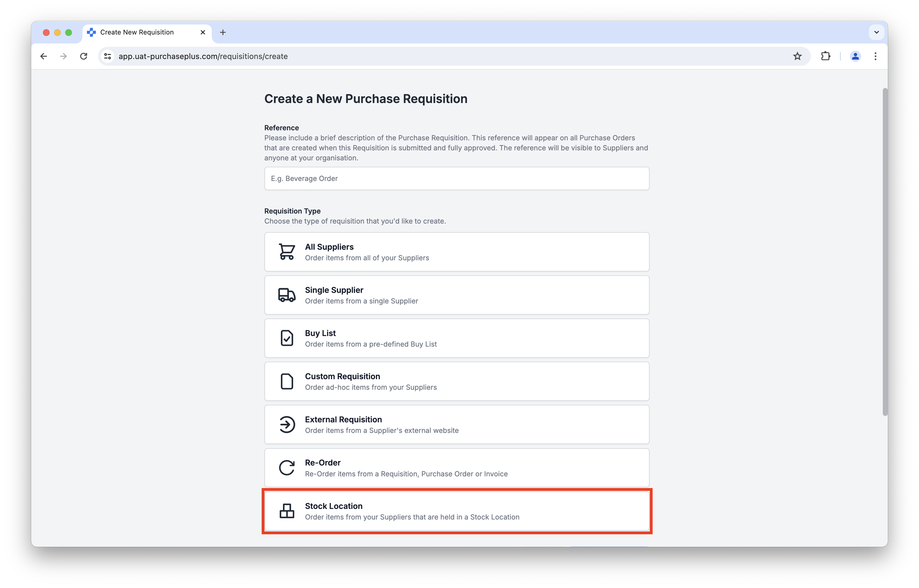Bookmark the page with the star icon
This screenshot has height=588, width=919.
click(798, 56)
